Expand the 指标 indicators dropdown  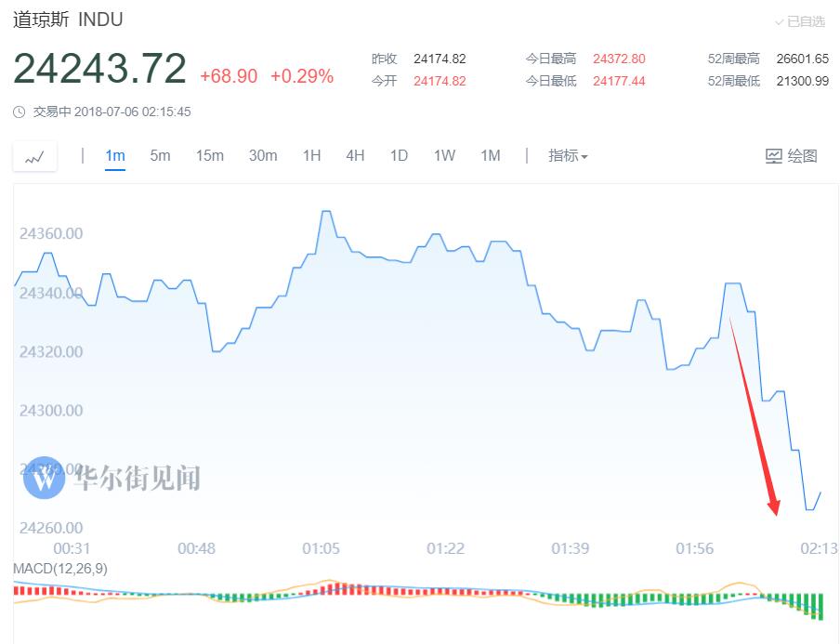click(568, 156)
